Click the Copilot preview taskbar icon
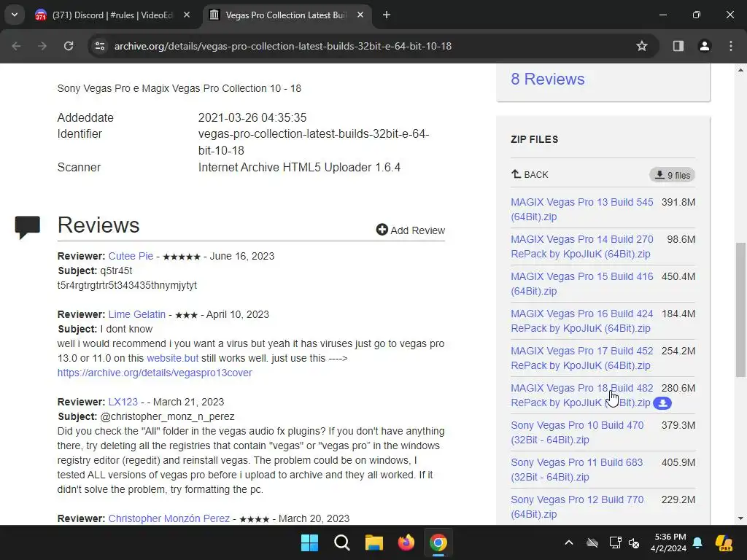The height and width of the screenshot is (560, 747). [x=724, y=542]
